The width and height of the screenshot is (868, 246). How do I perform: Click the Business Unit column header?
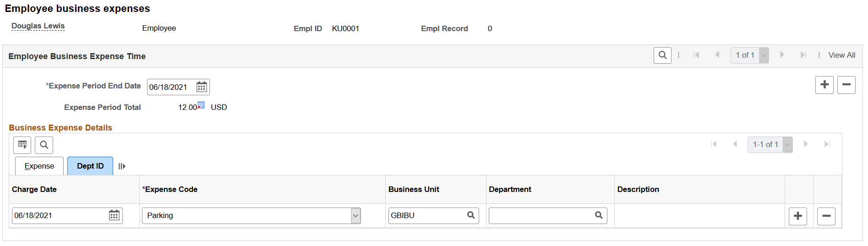(414, 190)
